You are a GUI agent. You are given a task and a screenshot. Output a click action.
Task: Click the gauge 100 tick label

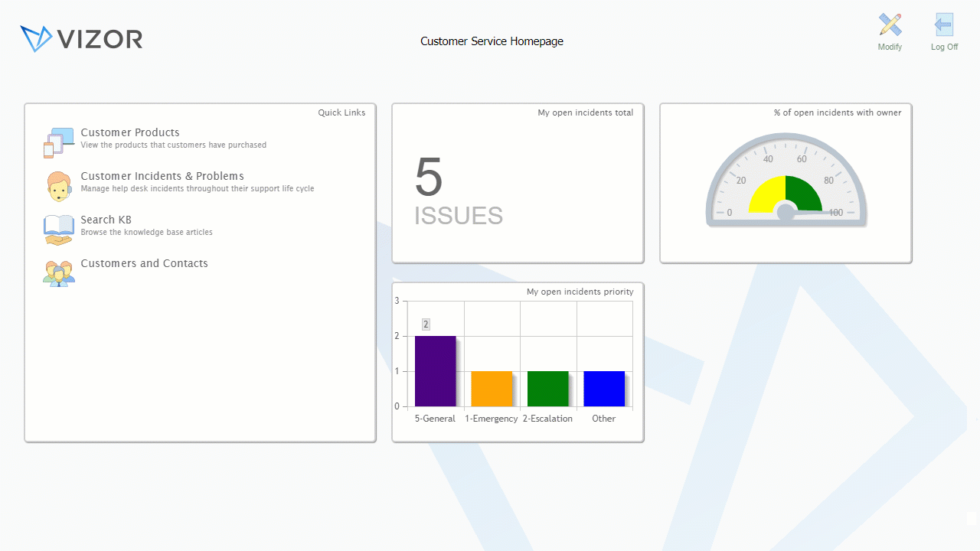[835, 213]
